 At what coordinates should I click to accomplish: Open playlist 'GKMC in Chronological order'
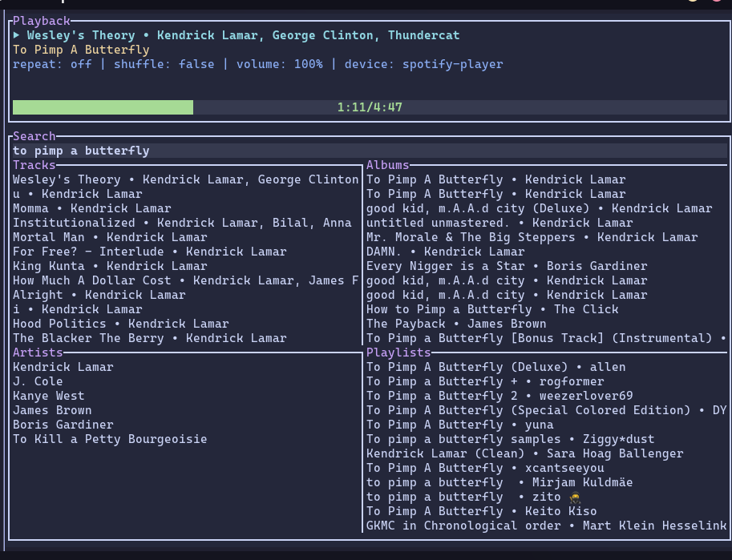point(547,526)
